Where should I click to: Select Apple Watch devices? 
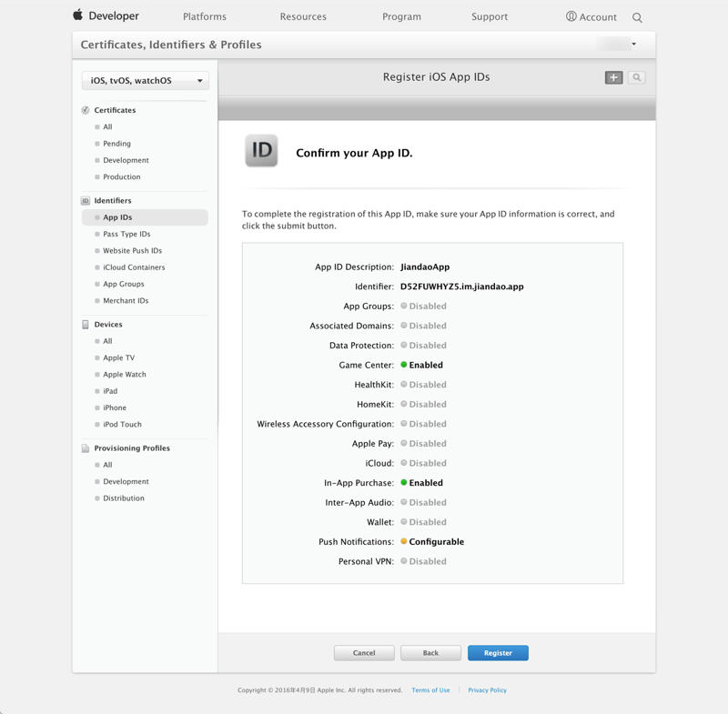pyautogui.click(x=125, y=375)
